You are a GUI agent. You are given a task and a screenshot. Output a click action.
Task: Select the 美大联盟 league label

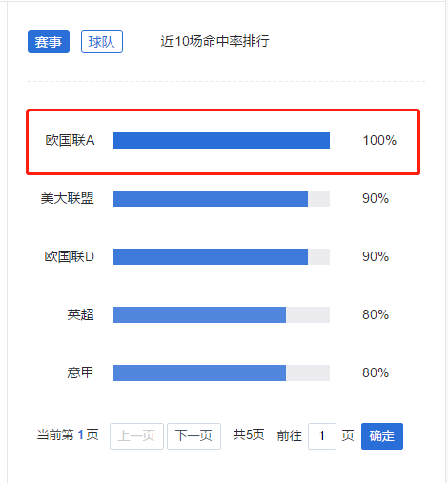tap(68, 198)
